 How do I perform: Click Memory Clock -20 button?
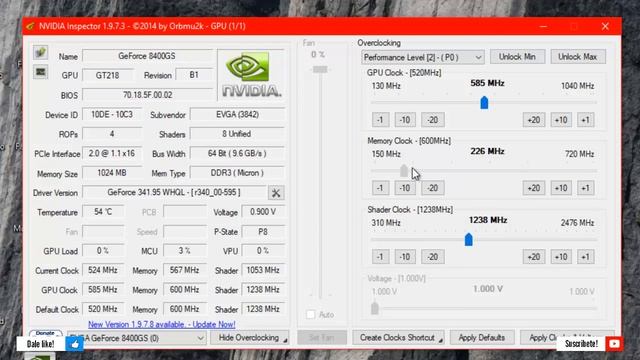tap(433, 188)
